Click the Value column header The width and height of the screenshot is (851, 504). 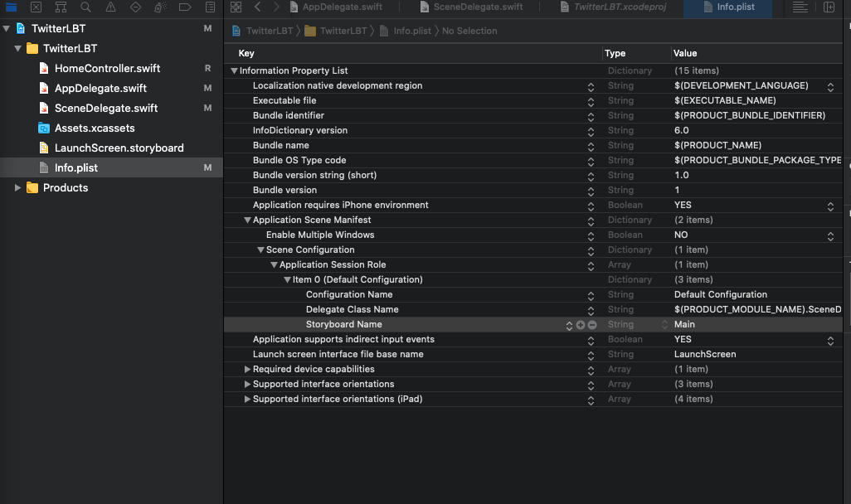pyautogui.click(x=685, y=53)
